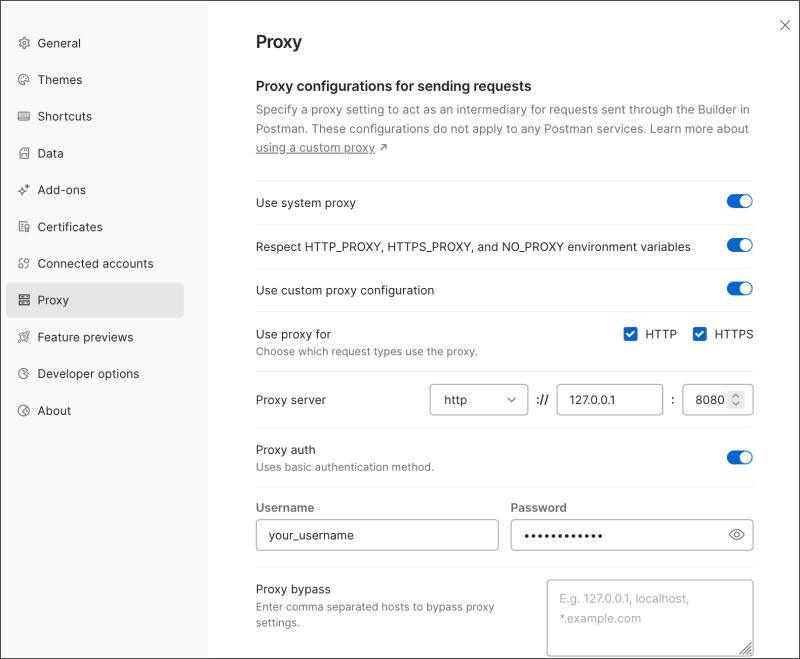Screen dimensions: 800x659
Task: Click the proxy Username input field
Action: click(x=377, y=535)
